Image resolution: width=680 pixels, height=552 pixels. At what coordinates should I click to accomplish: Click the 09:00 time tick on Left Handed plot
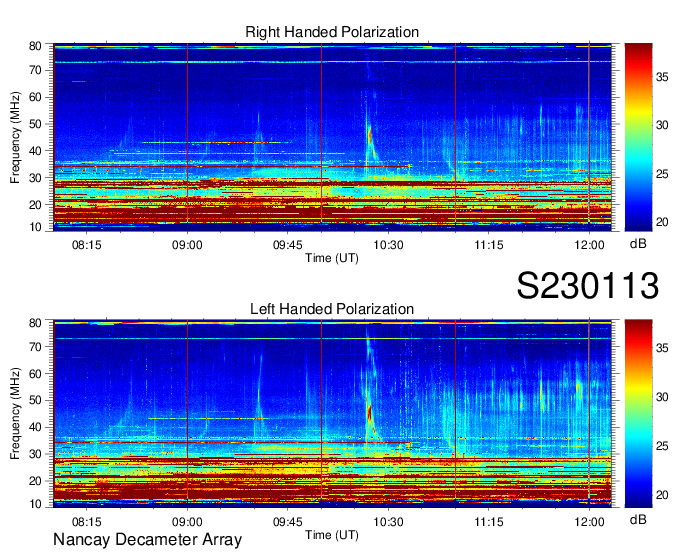point(187,521)
